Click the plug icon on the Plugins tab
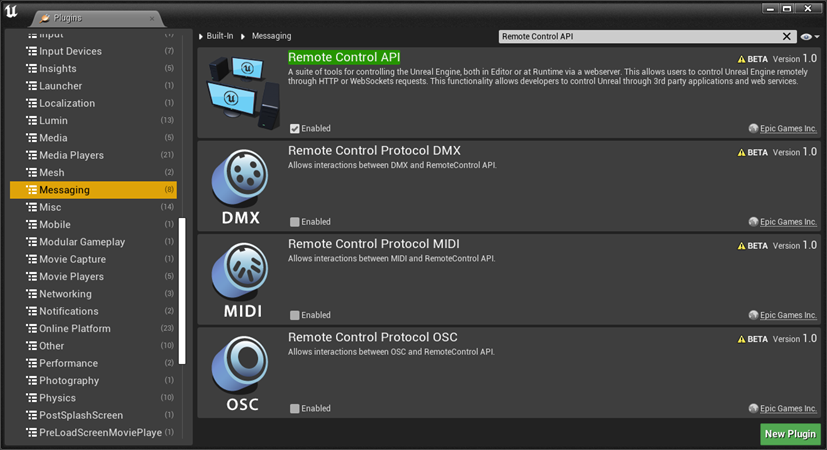Viewport: 827px width, 450px height. coord(45,18)
